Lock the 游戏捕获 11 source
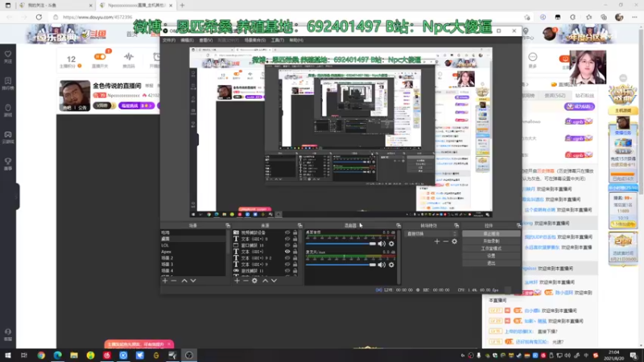The image size is (644, 362). pos(295,271)
